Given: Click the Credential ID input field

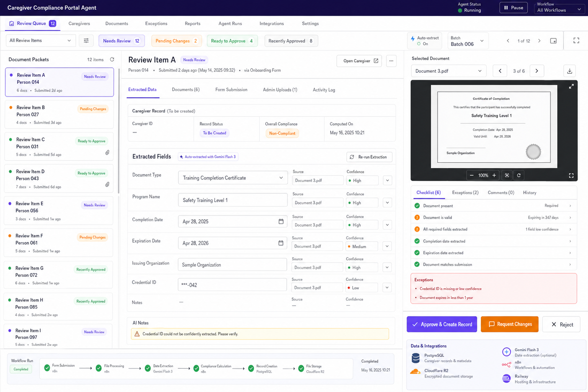Looking at the screenshot, I should click(x=232, y=284).
